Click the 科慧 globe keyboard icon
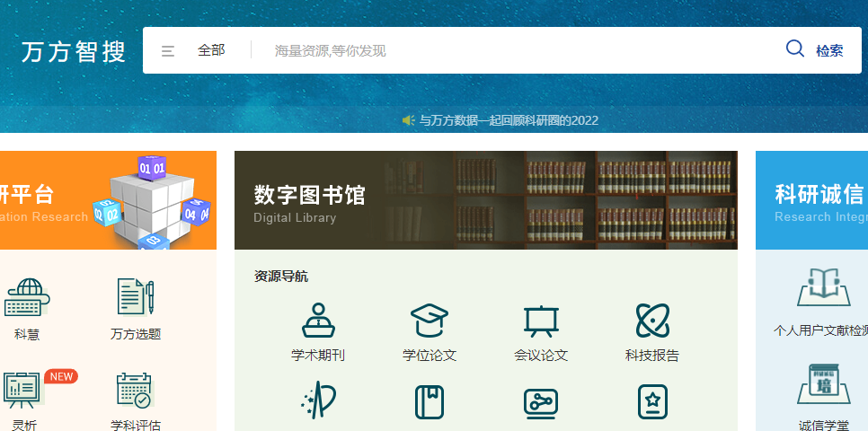 click(27, 298)
